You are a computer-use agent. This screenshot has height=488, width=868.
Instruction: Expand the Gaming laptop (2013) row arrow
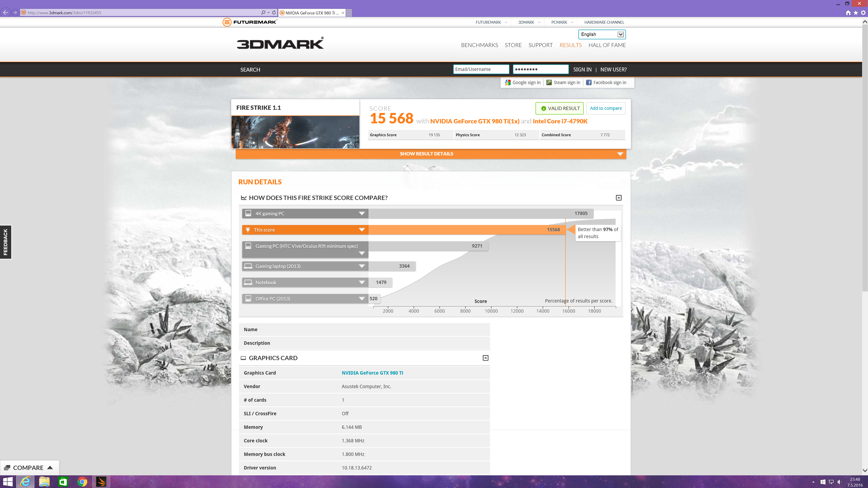click(x=362, y=266)
